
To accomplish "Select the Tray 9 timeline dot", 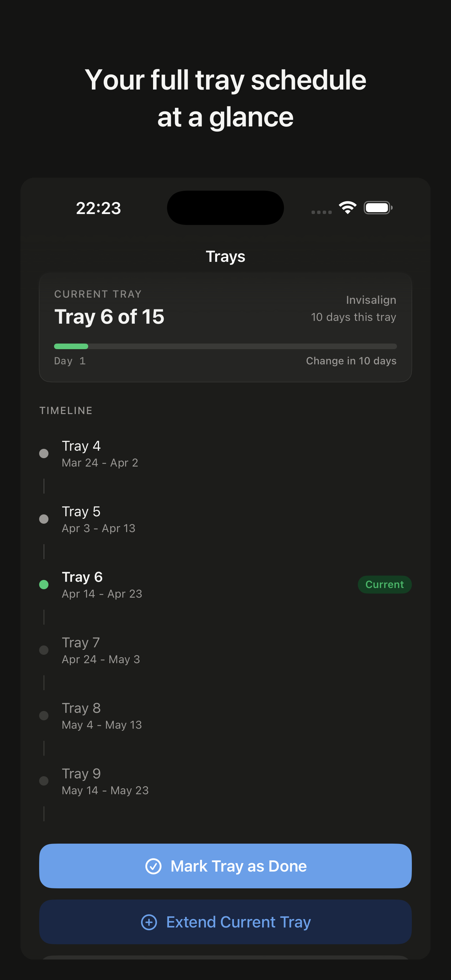I will pos(44,781).
